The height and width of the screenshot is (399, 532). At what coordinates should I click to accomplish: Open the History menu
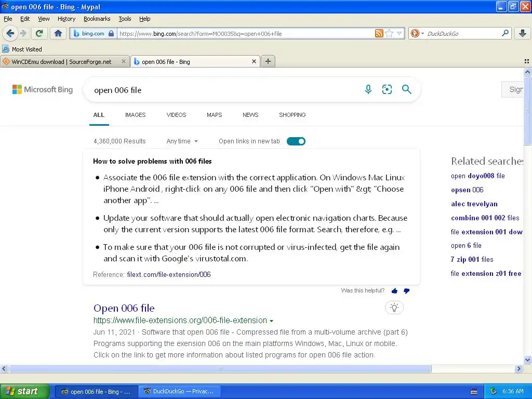pyautogui.click(x=66, y=19)
